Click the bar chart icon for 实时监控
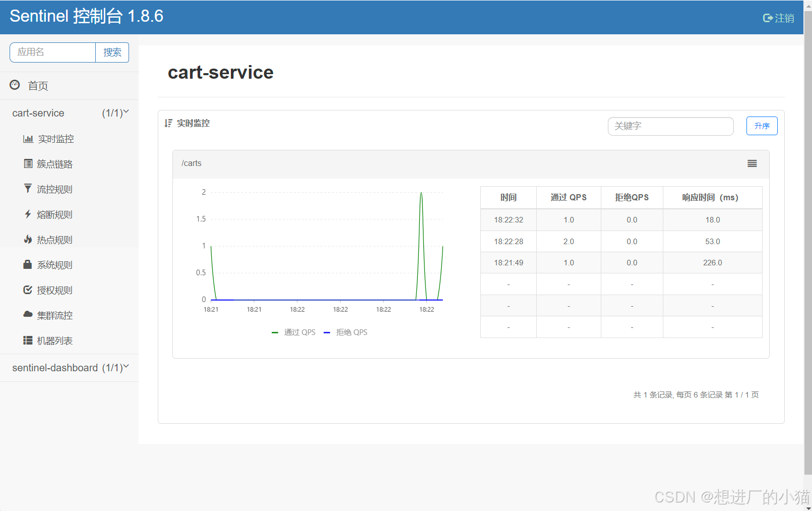The height and width of the screenshot is (511, 812). 28,139
